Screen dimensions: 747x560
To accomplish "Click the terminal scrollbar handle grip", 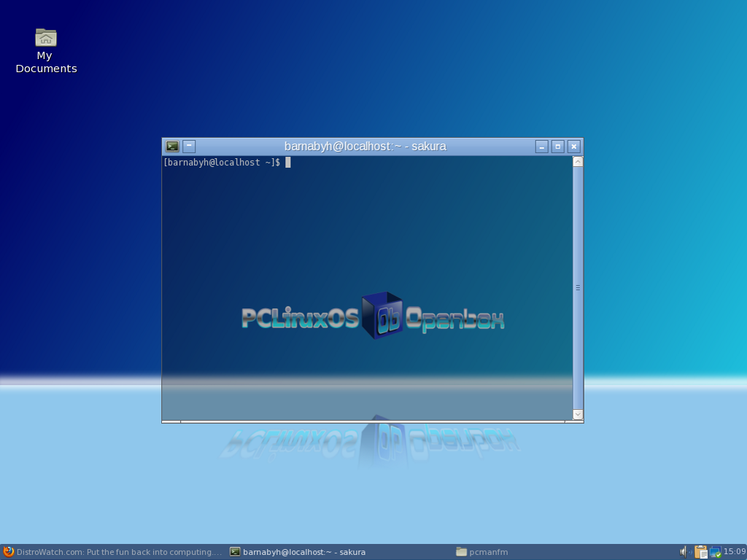I will click(578, 287).
